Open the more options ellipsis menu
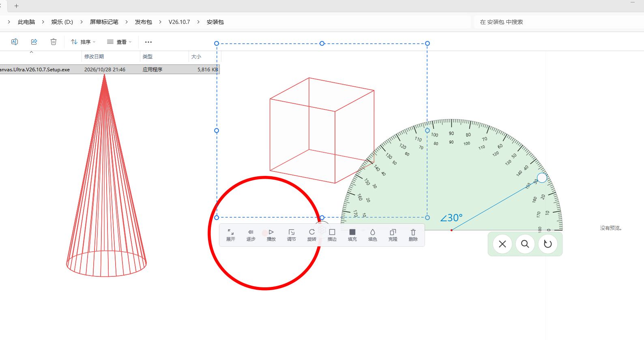This screenshot has height=340, width=644. [x=148, y=42]
